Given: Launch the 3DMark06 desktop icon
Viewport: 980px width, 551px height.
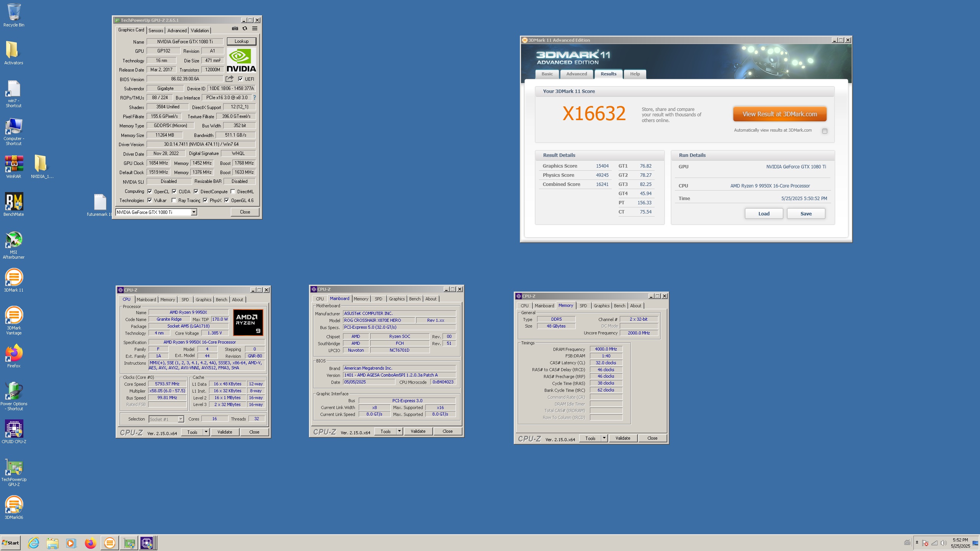Looking at the screenshot, I should click(14, 507).
